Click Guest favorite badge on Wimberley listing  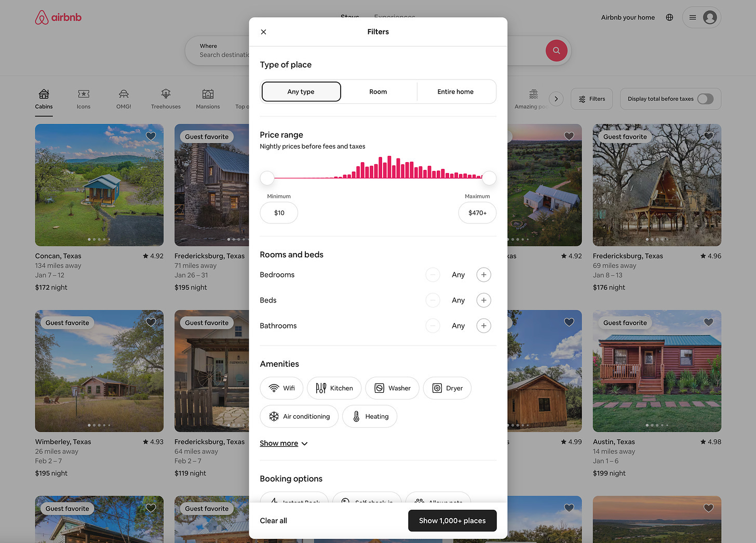point(67,323)
